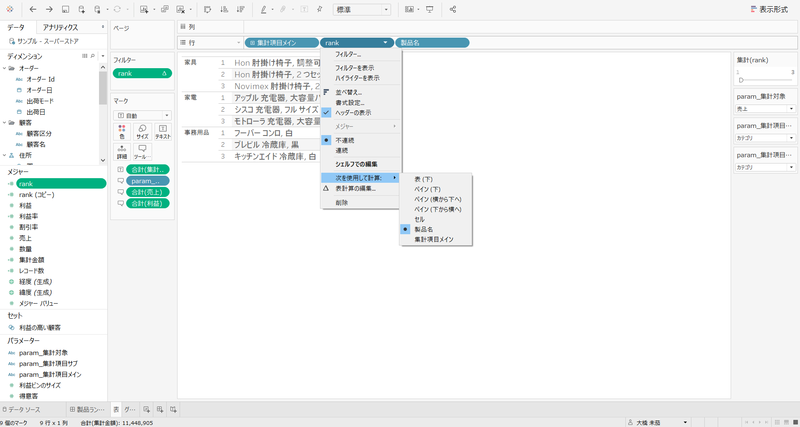Click the grid view icon in ディメンション header
This screenshot has width=800, height=427.
tap(85, 56)
